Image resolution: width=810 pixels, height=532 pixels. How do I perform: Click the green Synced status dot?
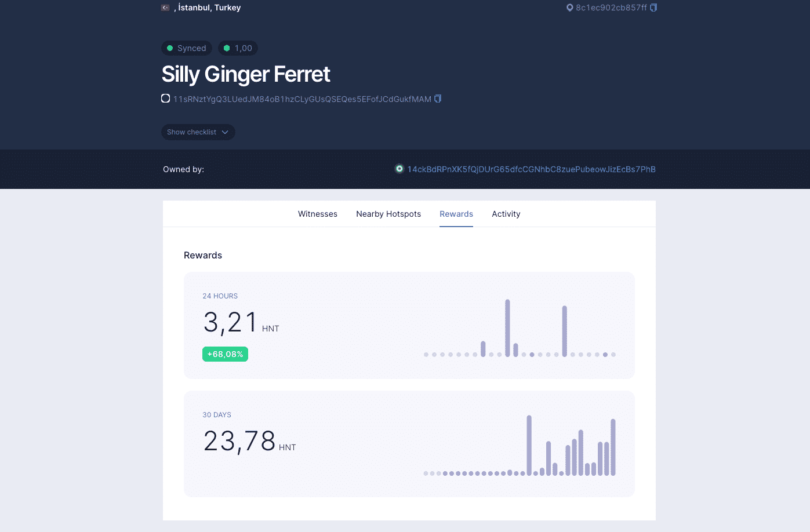pyautogui.click(x=170, y=48)
